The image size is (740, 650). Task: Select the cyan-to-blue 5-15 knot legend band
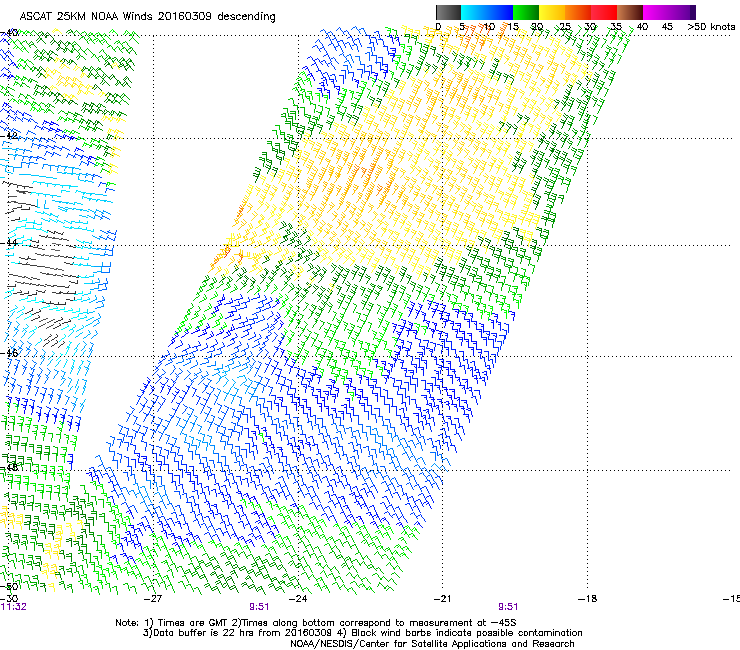tap(487, 12)
